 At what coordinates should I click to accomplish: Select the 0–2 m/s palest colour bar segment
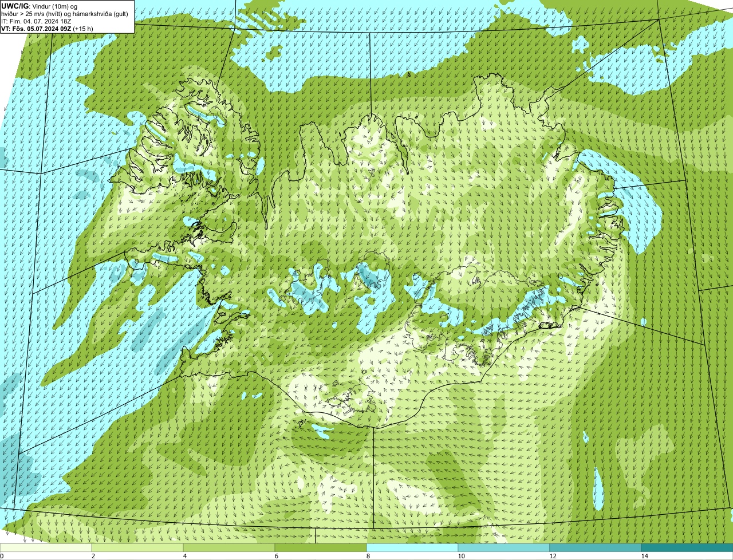click(x=46, y=547)
